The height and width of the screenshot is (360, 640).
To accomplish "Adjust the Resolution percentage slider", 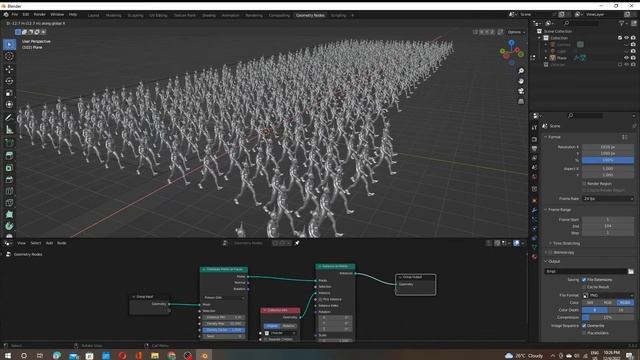I will point(608,160).
